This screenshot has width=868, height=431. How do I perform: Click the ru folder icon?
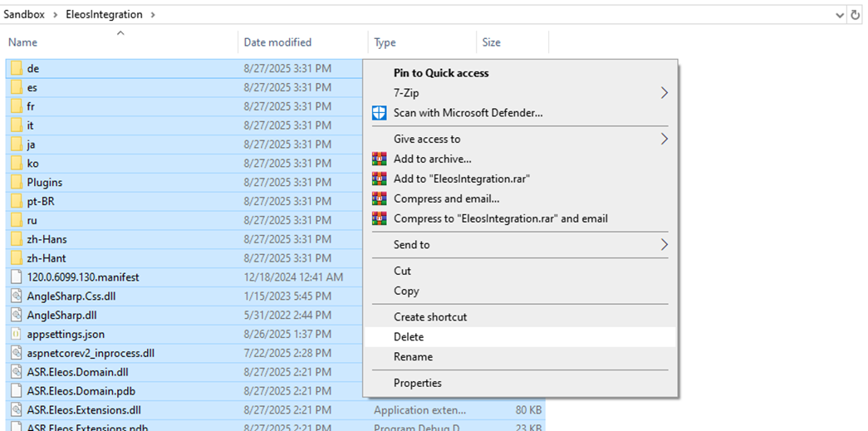pyautogui.click(x=17, y=220)
